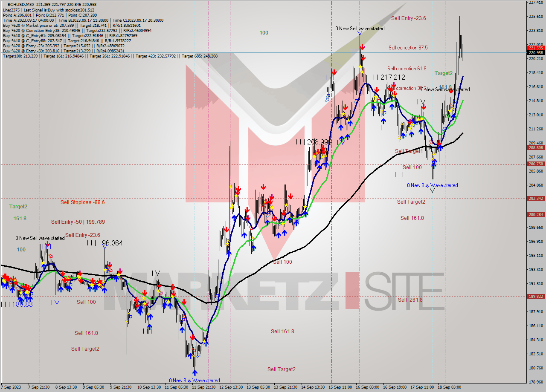Click the 'Sell correction 87.5' label

[x=408, y=48]
